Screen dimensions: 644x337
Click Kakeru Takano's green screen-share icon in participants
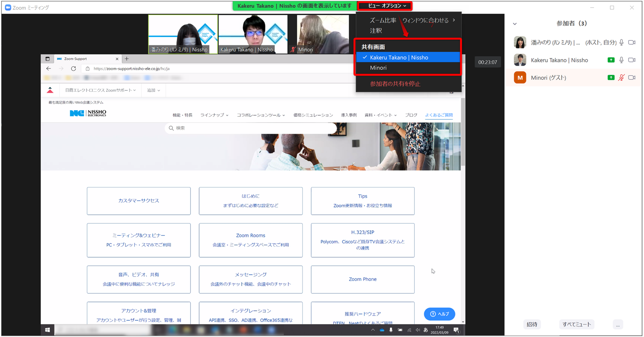coord(611,60)
